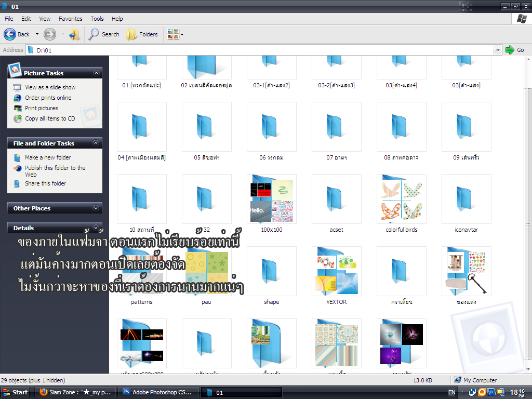Open the Back history dropdown arrow
The width and height of the screenshot is (532, 399).
click(37, 34)
